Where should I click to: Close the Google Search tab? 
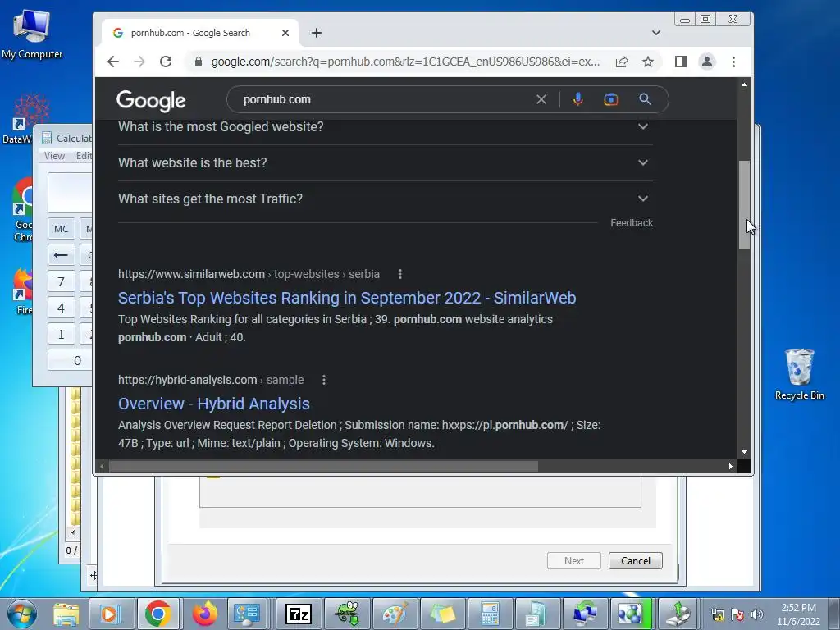pyautogui.click(x=285, y=33)
